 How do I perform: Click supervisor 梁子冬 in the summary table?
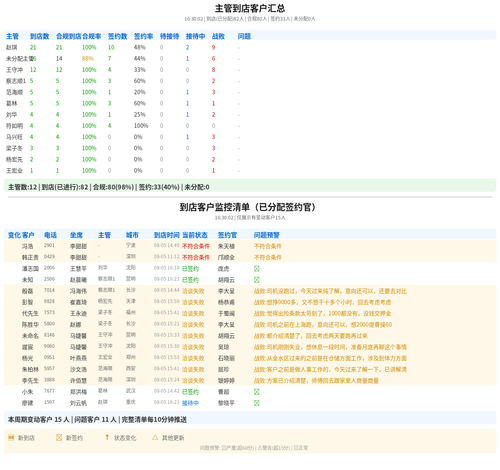[14, 148]
